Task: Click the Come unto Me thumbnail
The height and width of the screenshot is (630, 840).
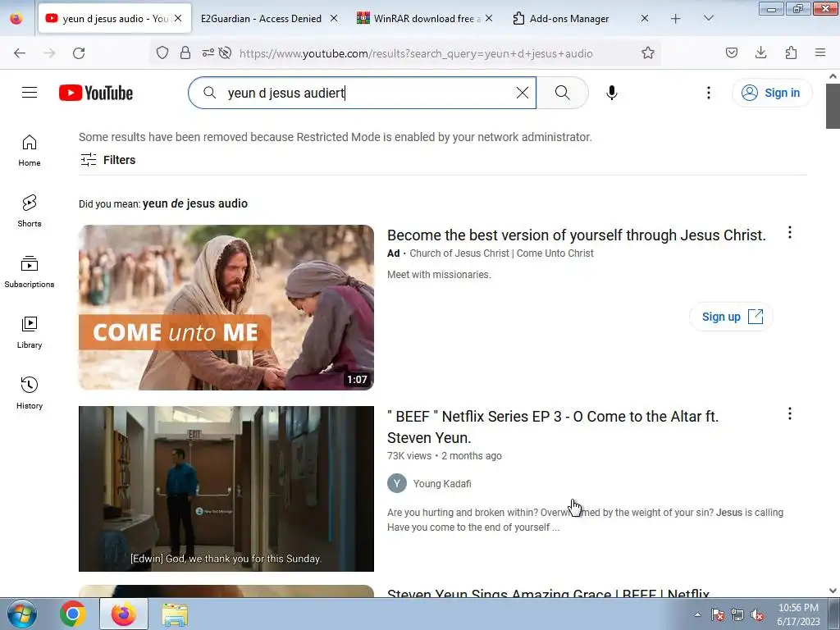Action: point(226,308)
